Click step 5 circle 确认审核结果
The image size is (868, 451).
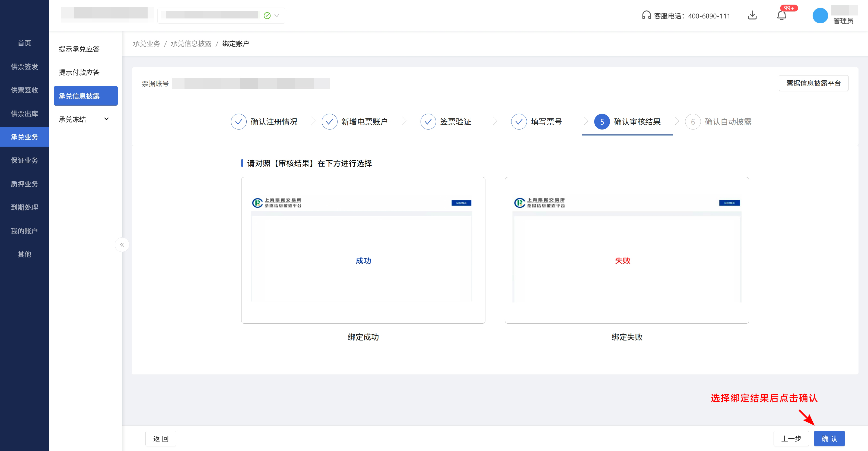point(602,122)
